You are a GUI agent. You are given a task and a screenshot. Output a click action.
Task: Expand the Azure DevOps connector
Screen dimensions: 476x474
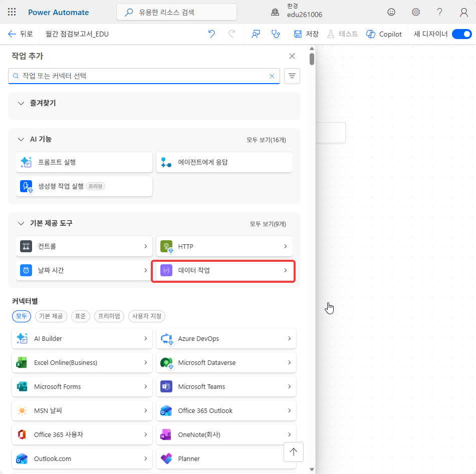226,338
